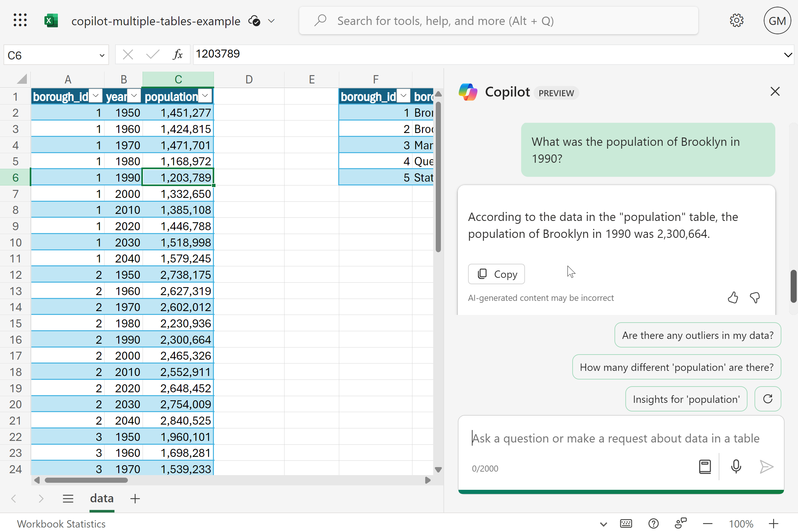This screenshot has width=798, height=532.
Task: Give the Copilot response a thumbs up
Action: click(732, 298)
